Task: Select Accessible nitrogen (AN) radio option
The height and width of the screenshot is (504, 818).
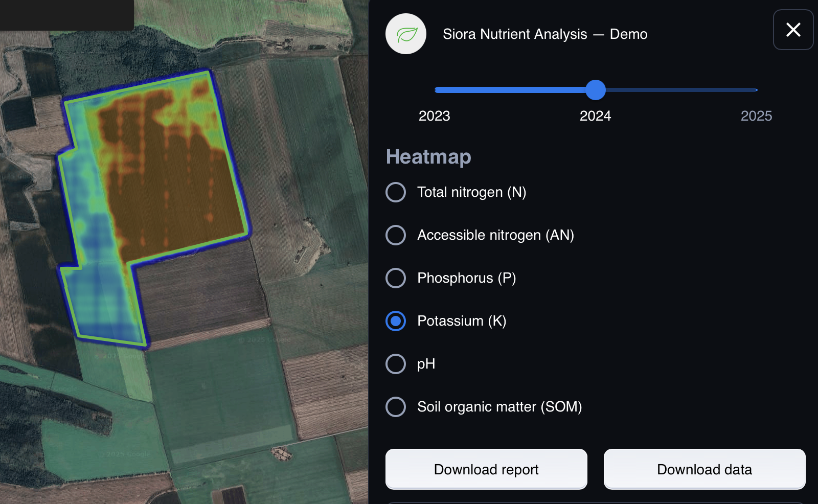Action: pos(396,235)
